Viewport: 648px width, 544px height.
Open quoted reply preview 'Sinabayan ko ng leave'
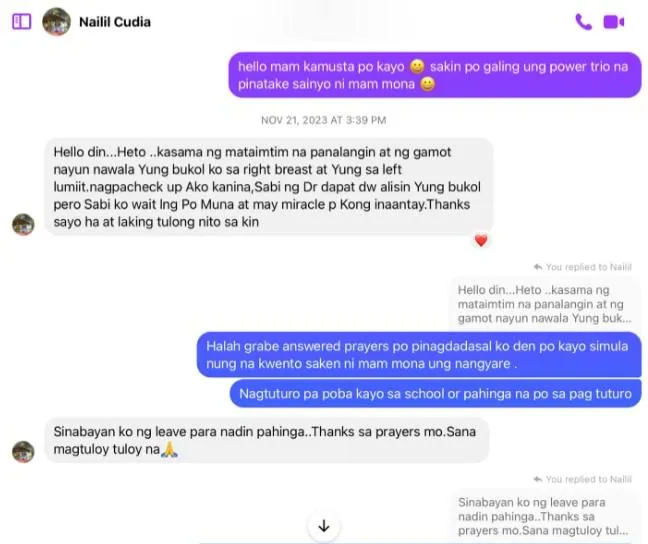coord(543,516)
